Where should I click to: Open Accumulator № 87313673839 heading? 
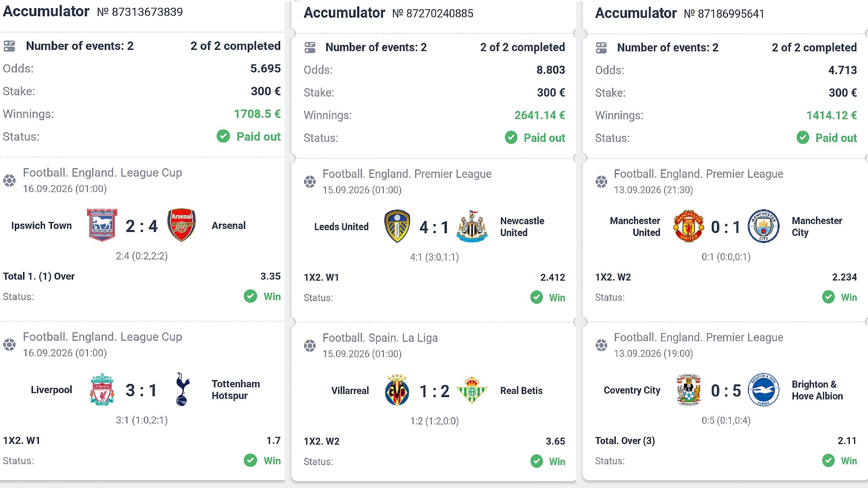click(x=93, y=12)
